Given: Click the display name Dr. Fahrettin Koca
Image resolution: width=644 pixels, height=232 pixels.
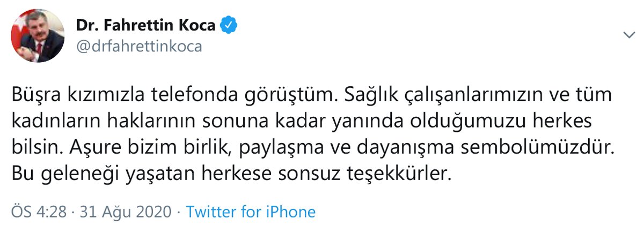Looking at the screenshot, I should pyautogui.click(x=146, y=26).
